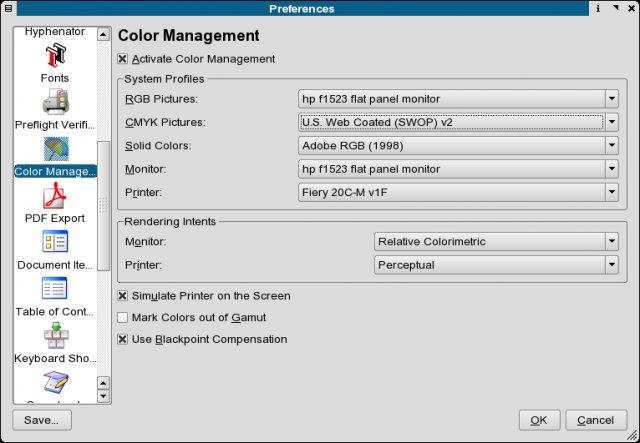Click the Cancel button

596,420
